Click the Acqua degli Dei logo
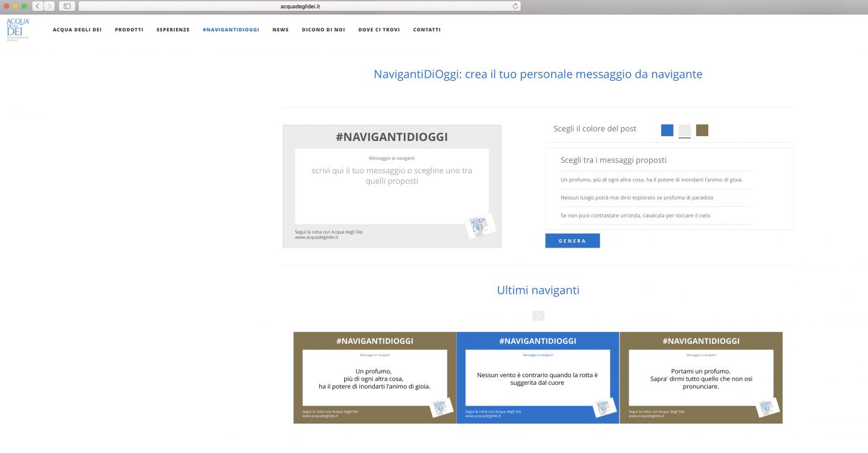The height and width of the screenshot is (453, 868). pos(17,30)
